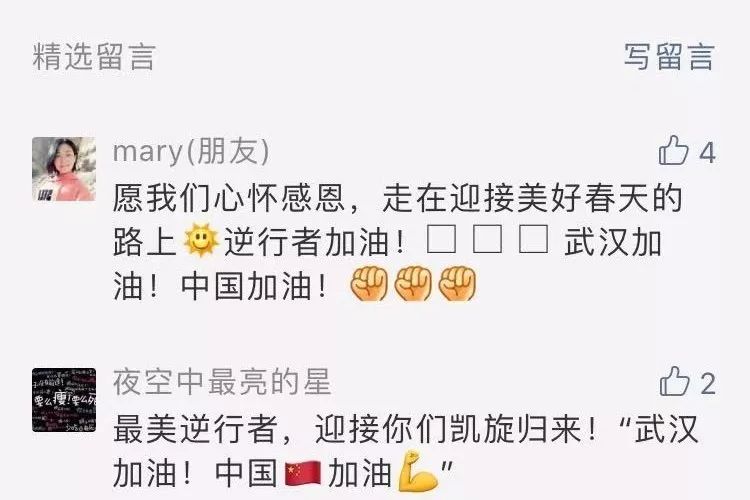Click the smiling sun emoji in mary's comment
This screenshot has width=750, height=500.
(201, 240)
